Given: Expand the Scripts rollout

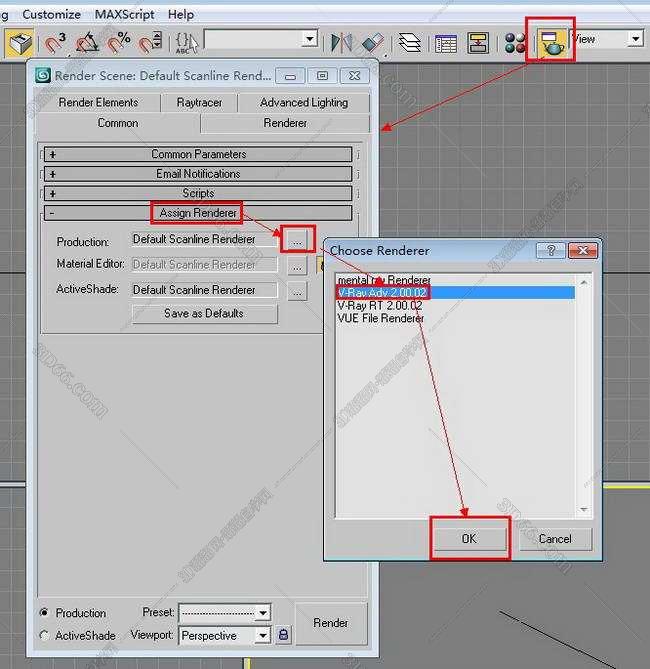Looking at the screenshot, I should 198,193.
